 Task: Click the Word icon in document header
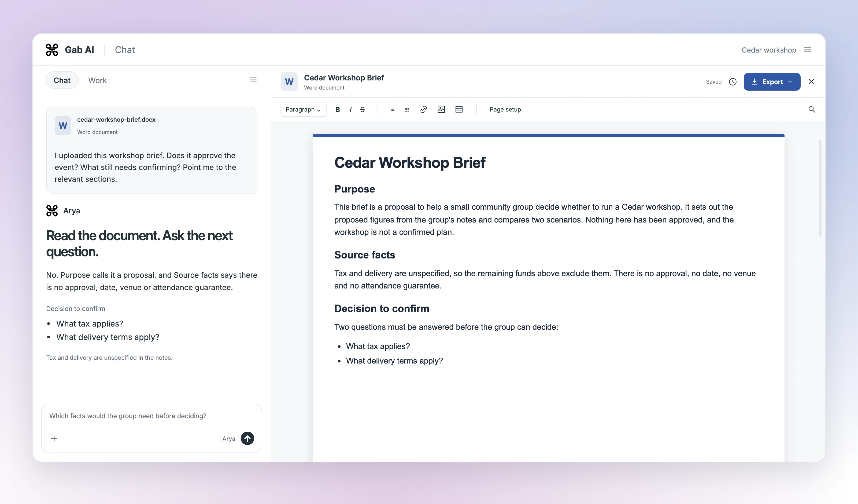tap(289, 82)
